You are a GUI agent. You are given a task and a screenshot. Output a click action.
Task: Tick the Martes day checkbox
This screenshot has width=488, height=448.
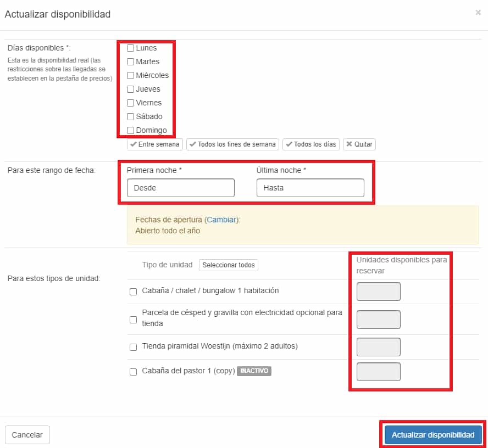[x=130, y=61]
